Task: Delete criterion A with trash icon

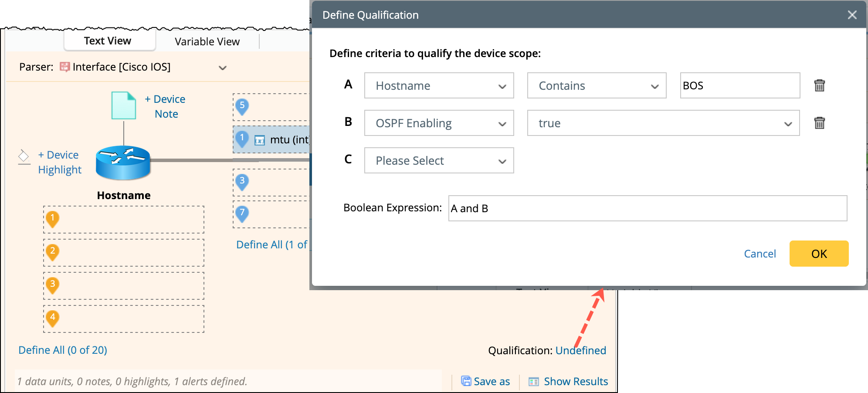Action: [x=819, y=85]
